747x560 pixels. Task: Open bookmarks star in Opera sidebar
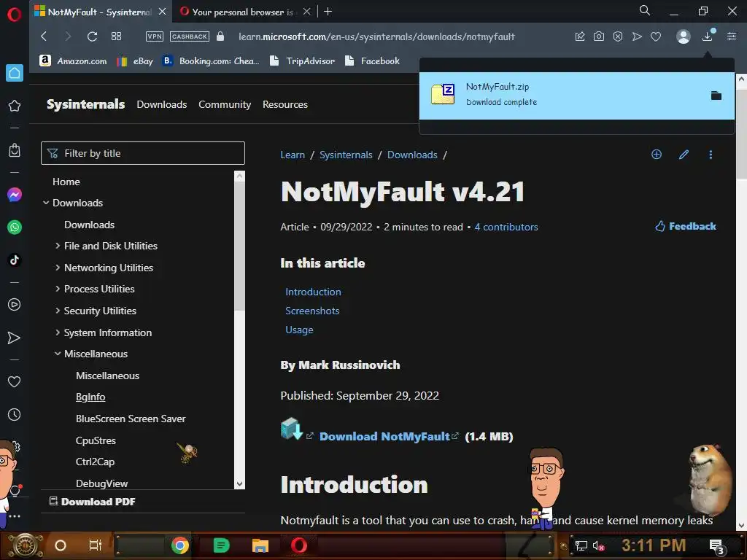click(x=15, y=106)
